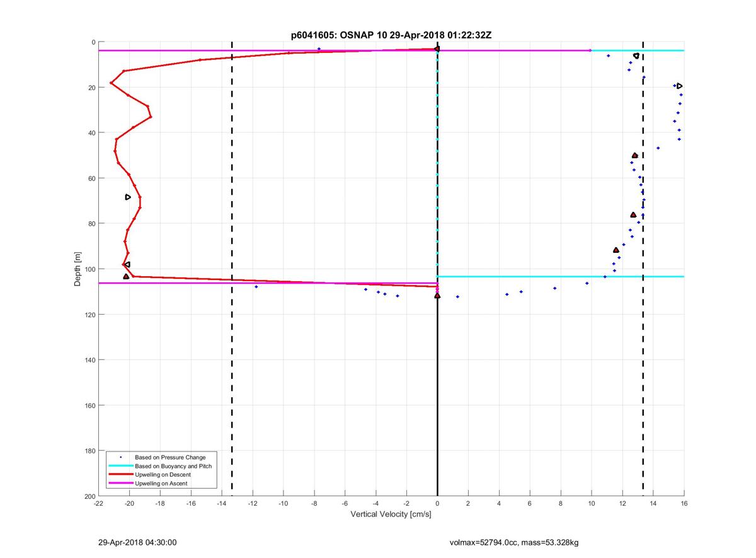The image size is (756, 558).
Task: Click the y-axis tick label '180'
Action: coord(89,451)
